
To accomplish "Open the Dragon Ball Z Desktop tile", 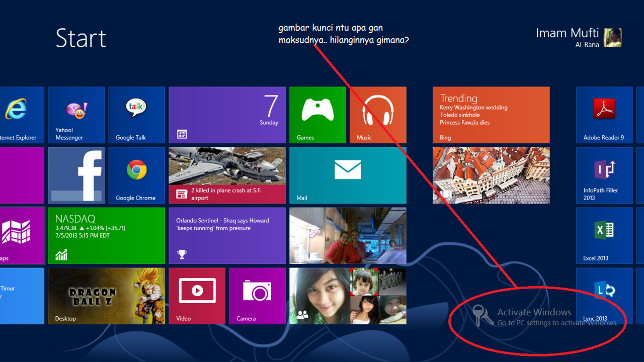I will tap(107, 296).
